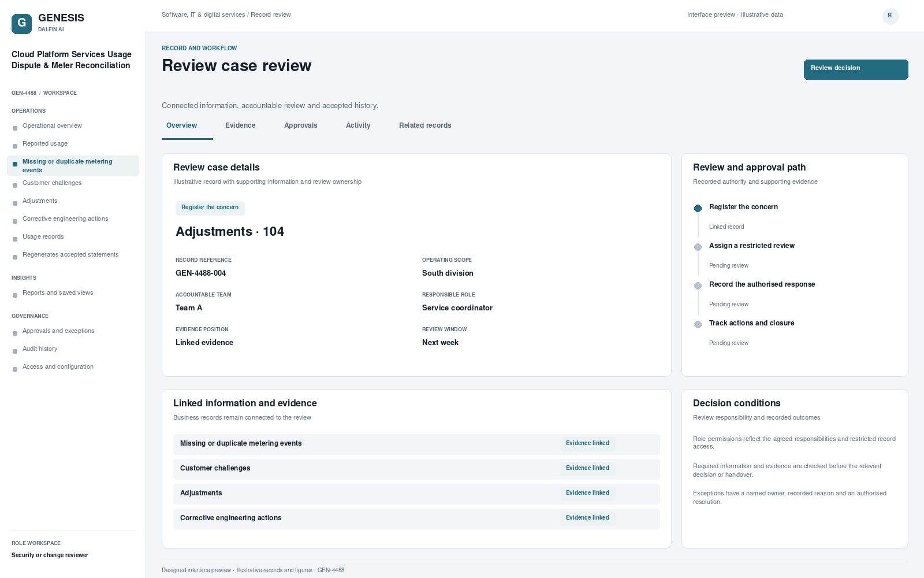924x578 pixels.
Task: Open Reported usage in sidebar
Action: click(x=73, y=144)
